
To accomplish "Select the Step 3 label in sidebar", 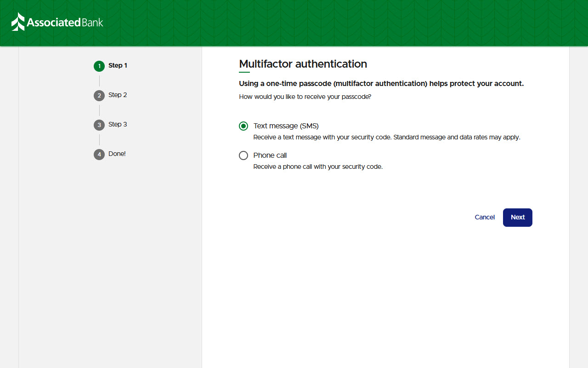I will pos(118,124).
